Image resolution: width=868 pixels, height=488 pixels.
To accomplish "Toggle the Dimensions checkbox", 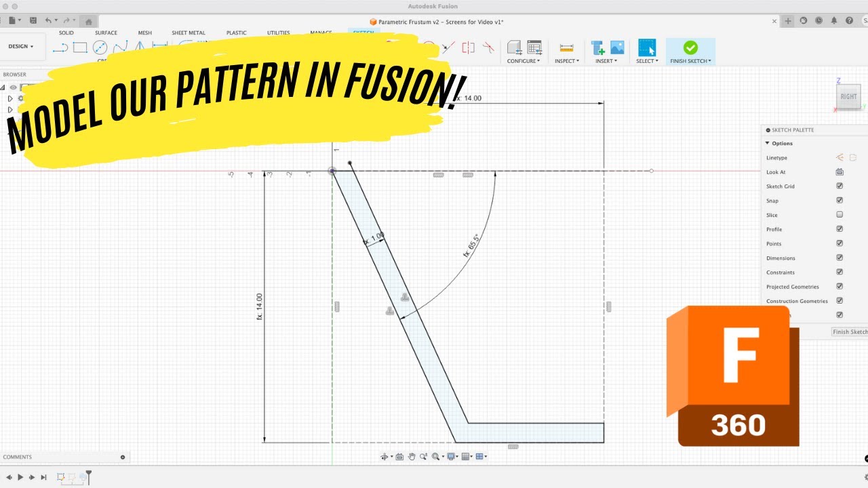I will (x=840, y=258).
